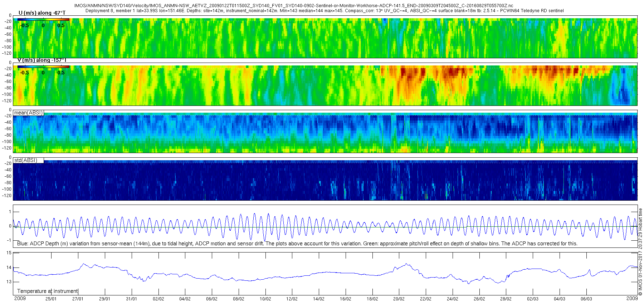Click the '-1' tick on the depth variation axis
The height and width of the screenshot is (304, 644).
pos(9,240)
